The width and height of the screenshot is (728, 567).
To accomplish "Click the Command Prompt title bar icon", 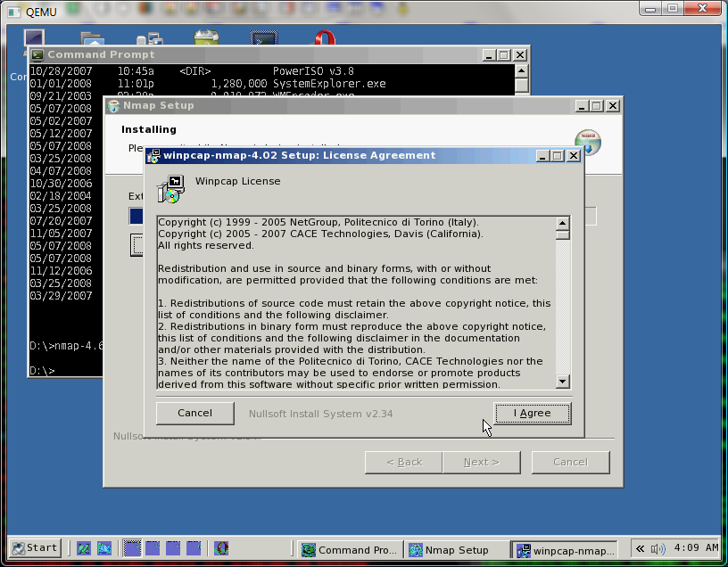I will pos(37,54).
